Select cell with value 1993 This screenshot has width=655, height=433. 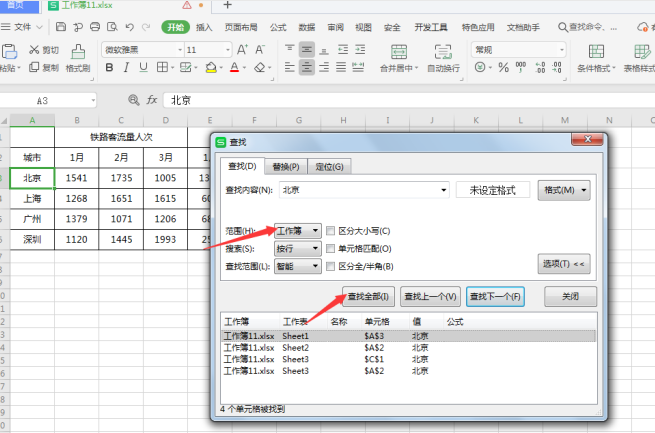(165, 240)
